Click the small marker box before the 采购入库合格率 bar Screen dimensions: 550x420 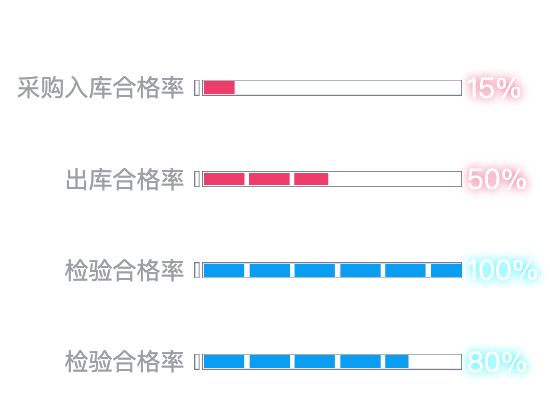pyautogui.click(x=197, y=87)
